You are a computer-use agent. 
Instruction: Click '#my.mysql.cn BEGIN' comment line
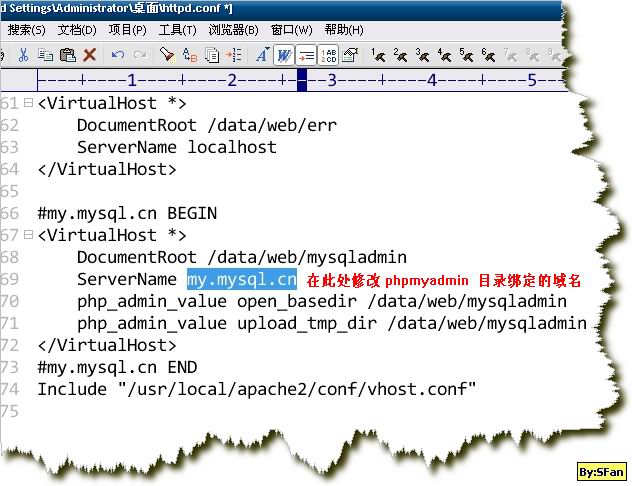[x=127, y=213]
